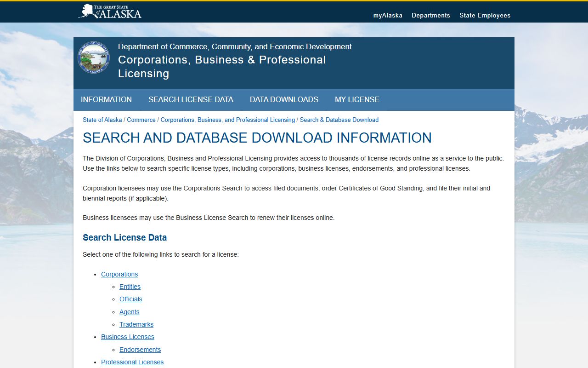588x368 pixels.
Task: Open the Officials search link
Action: pyautogui.click(x=131, y=299)
